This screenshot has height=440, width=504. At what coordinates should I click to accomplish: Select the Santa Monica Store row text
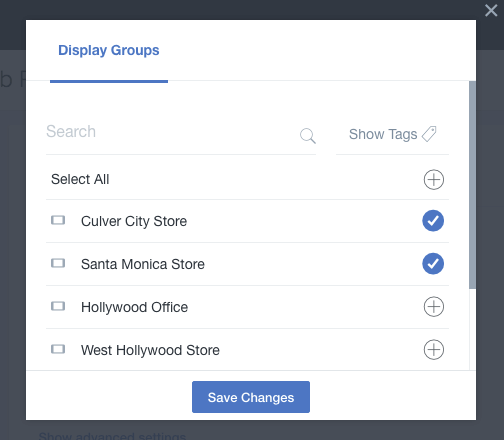pos(143,264)
